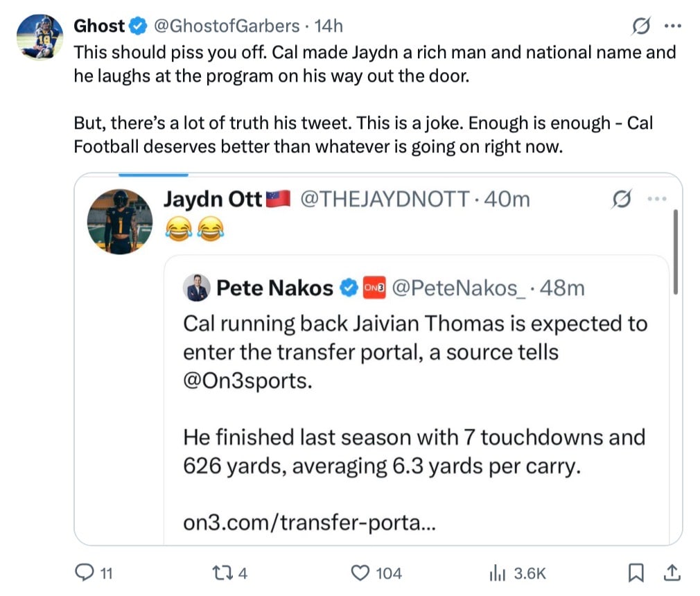Open three-dot menu on Jaydn Ott's tweet
This screenshot has height=596, width=700.
tap(657, 199)
